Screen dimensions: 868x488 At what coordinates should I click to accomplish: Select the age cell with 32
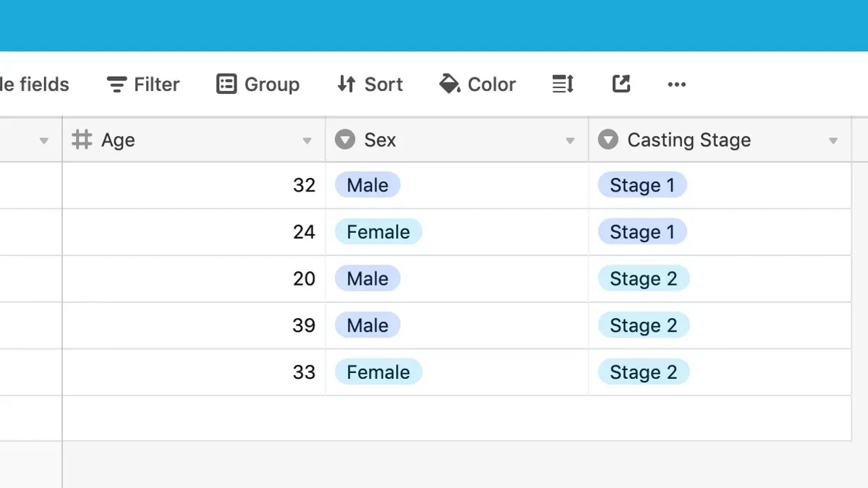(194, 186)
